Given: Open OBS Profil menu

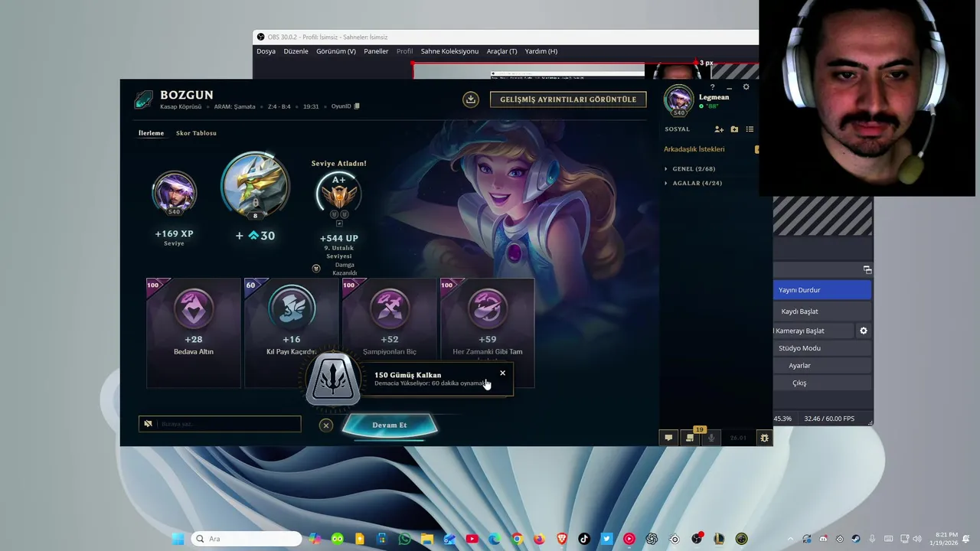Looking at the screenshot, I should [404, 51].
